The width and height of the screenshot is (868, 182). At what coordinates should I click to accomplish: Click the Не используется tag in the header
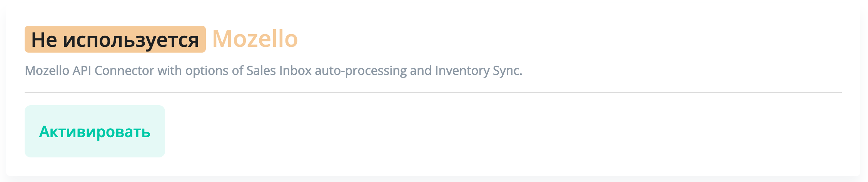[115, 39]
